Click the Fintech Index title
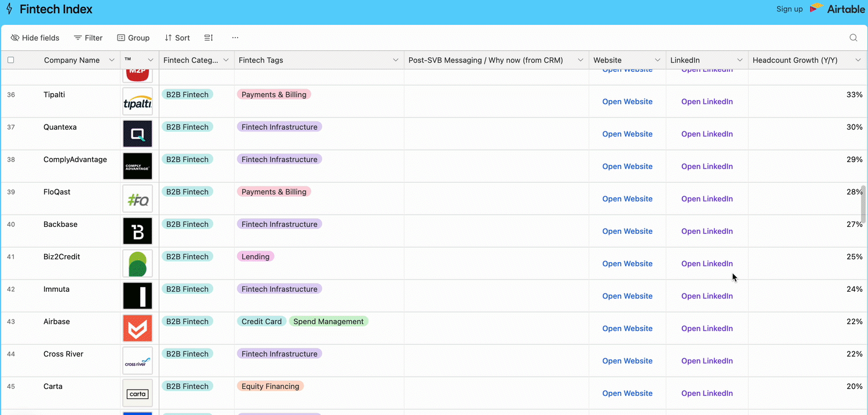This screenshot has width=868, height=415. point(56,9)
